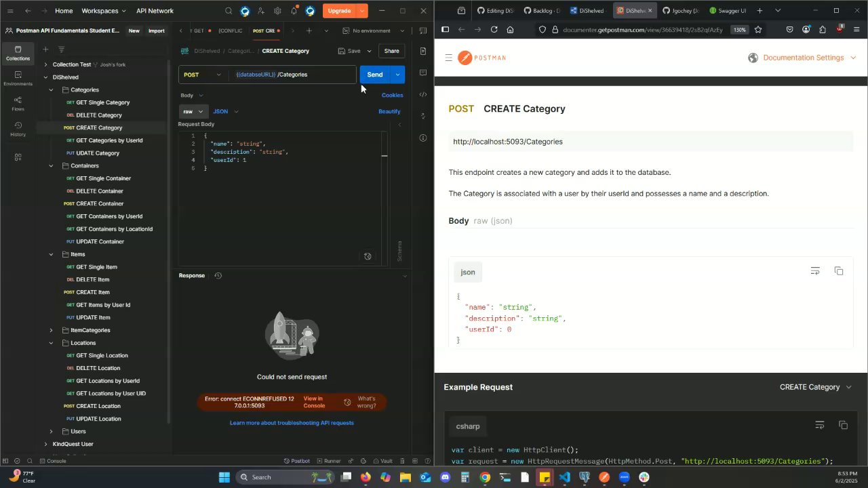The height and width of the screenshot is (488, 868).
Task: Switch to the Editing DiShelved browser tab
Action: point(494,11)
